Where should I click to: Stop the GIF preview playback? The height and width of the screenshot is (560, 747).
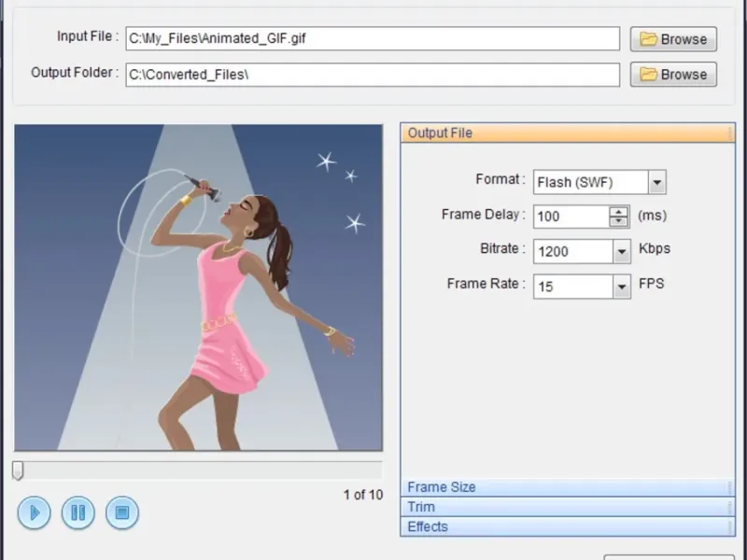[x=122, y=512]
